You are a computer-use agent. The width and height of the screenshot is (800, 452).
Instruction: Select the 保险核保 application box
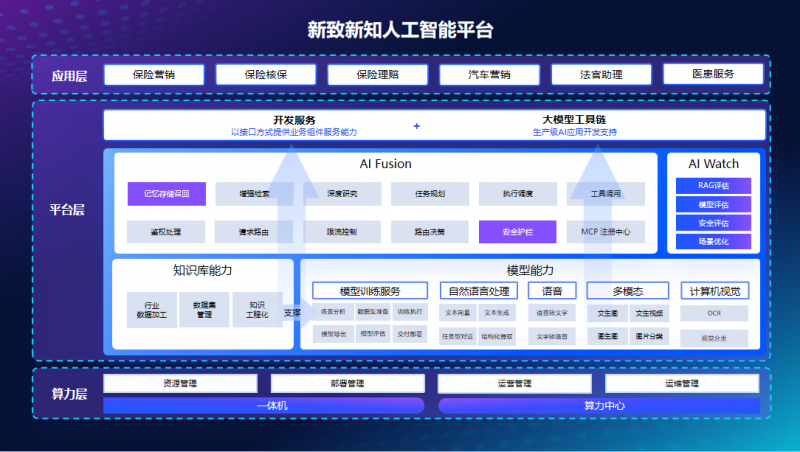pos(266,75)
